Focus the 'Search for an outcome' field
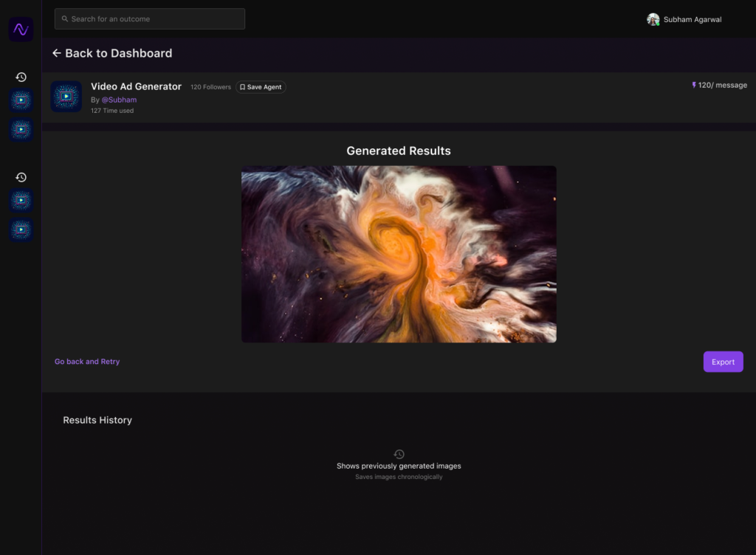 tap(155, 19)
